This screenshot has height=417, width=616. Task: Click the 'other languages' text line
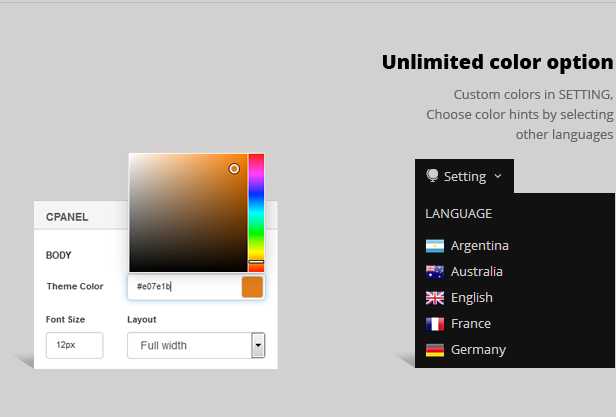pyautogui.click(x=564, y=135)
